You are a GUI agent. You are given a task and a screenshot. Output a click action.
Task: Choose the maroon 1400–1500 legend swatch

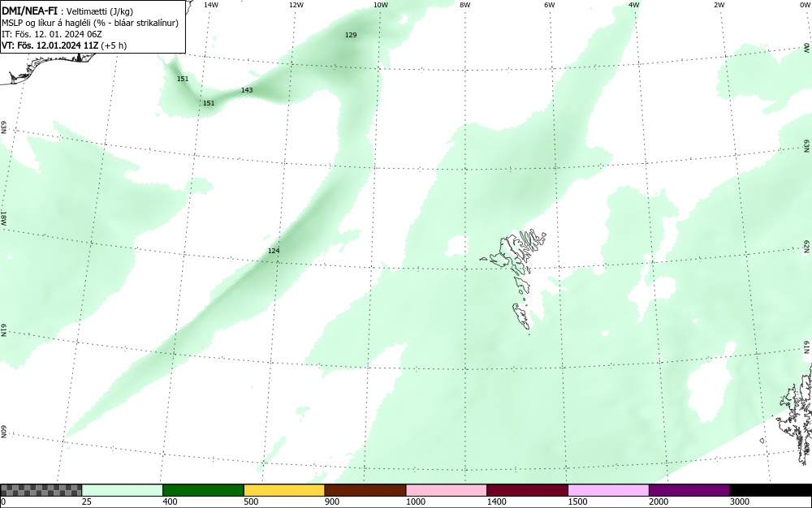point(527,490)
